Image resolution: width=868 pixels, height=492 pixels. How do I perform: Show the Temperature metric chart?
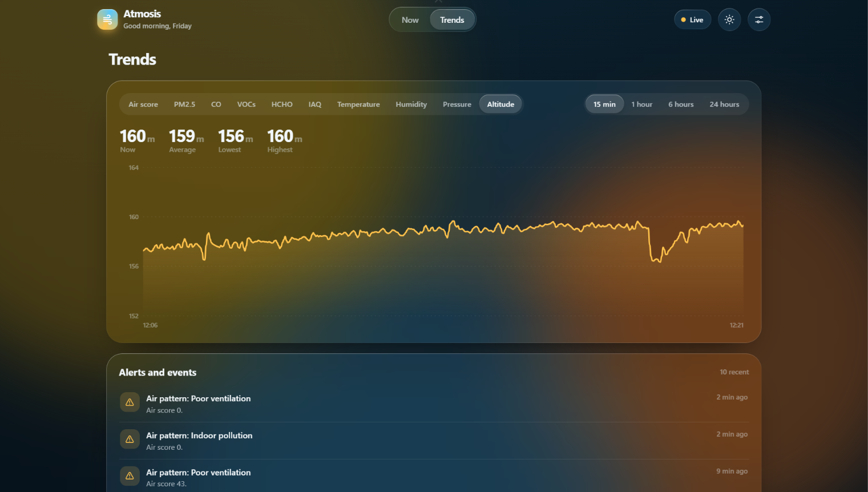(358, 104)
